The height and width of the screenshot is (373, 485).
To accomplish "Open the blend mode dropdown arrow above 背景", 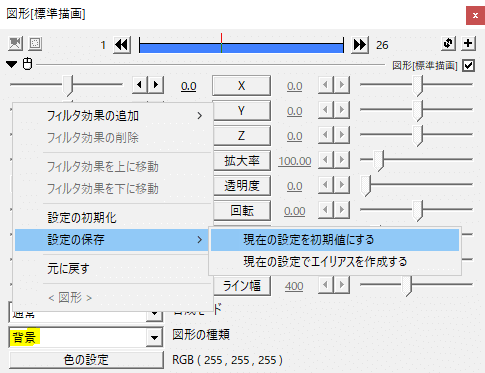I will click(154, 314).
